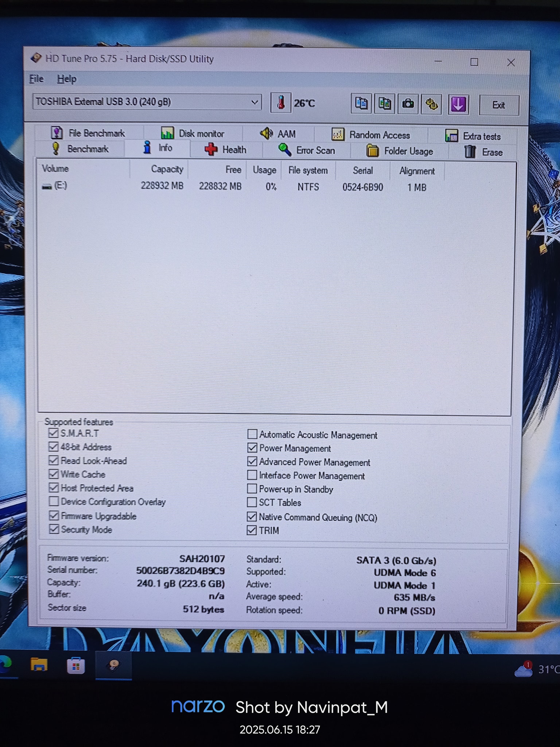Click the Free column header
560x747 pixels.
217,170
